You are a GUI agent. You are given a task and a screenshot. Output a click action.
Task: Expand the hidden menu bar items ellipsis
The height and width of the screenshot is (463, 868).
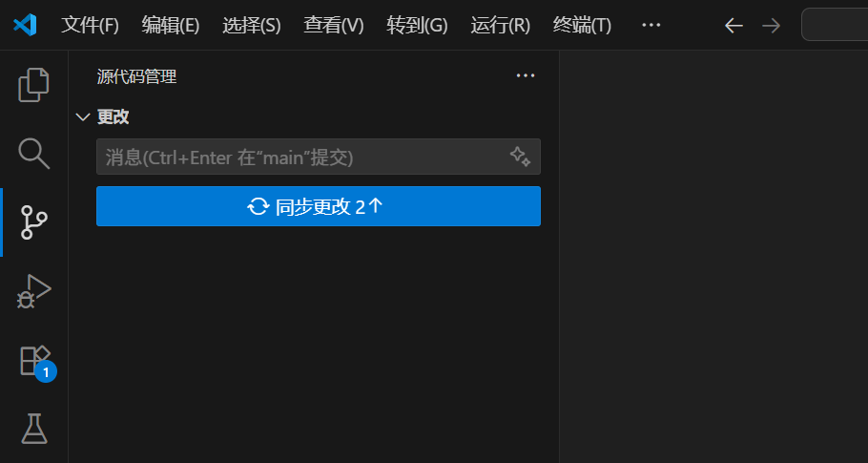651,25
